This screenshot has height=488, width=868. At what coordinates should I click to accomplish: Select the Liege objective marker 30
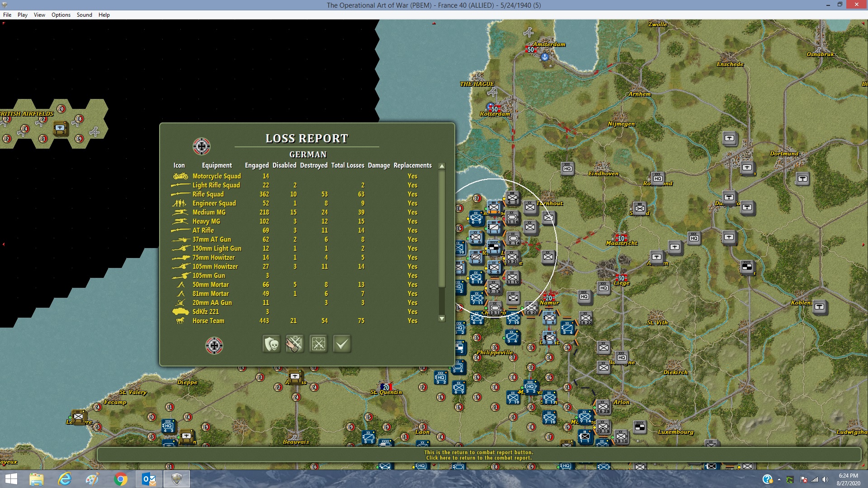(x=621, y=278)
